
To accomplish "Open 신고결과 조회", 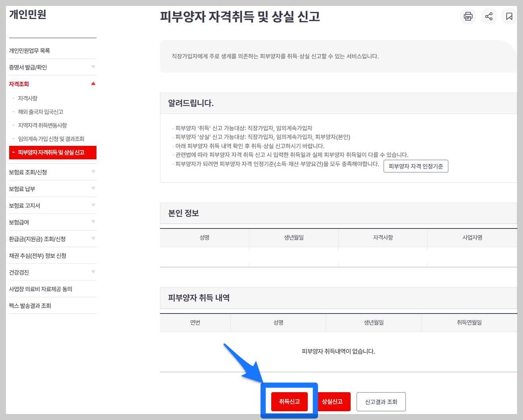I will (381, 401).
